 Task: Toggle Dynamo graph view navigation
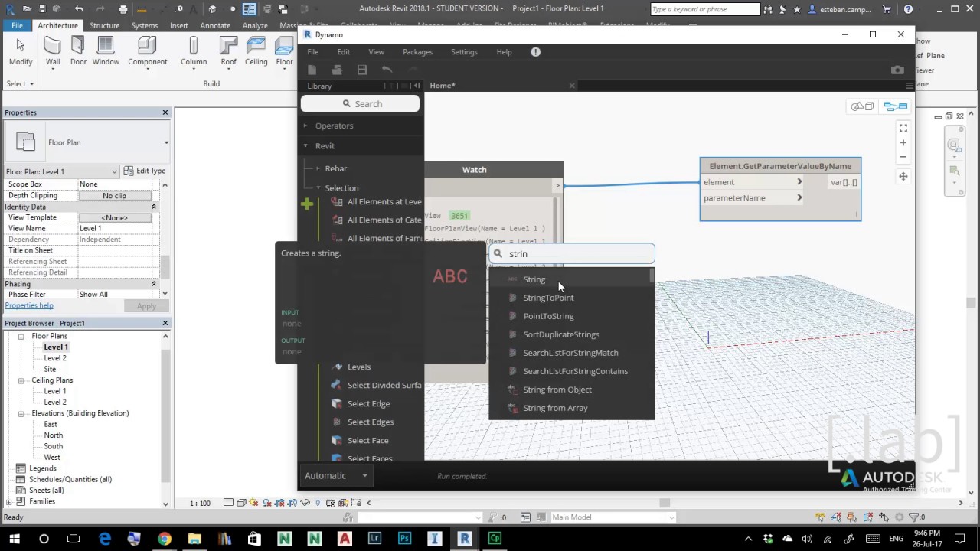(895, 106)
